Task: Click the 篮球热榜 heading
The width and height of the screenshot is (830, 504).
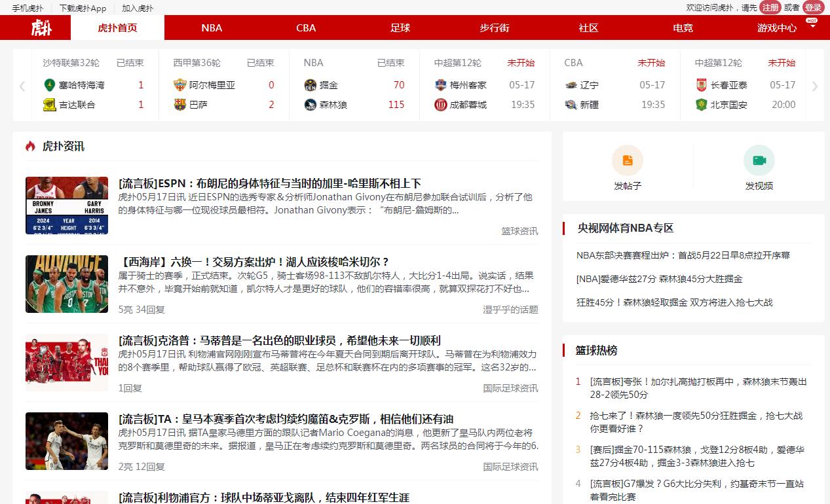Action: [x=597, y=350]
